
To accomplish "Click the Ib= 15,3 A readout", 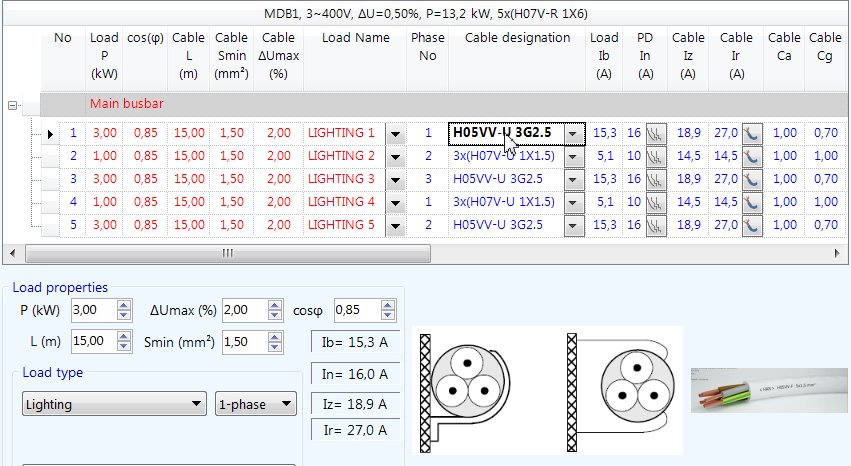I will point(355,342).
